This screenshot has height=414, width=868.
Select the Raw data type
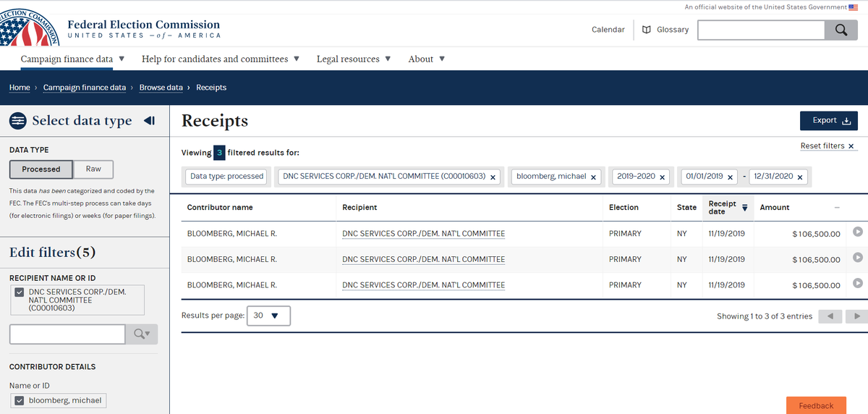coord(93,169)
